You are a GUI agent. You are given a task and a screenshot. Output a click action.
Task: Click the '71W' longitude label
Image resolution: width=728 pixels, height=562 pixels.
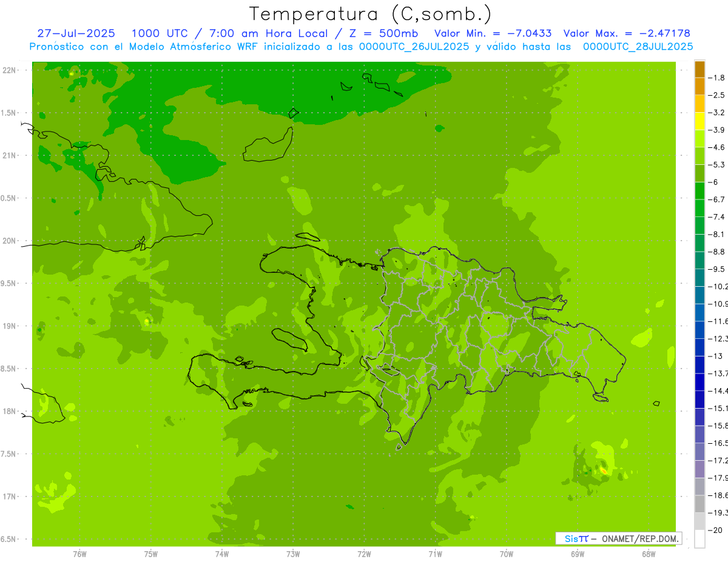pyautogui.click(x=435, y=554)
